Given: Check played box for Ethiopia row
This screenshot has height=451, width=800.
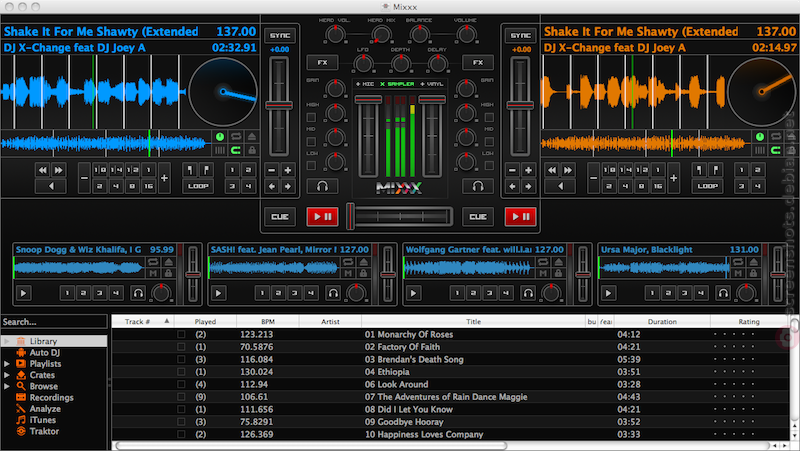Looking at the screenshot, I should (181, 372).
